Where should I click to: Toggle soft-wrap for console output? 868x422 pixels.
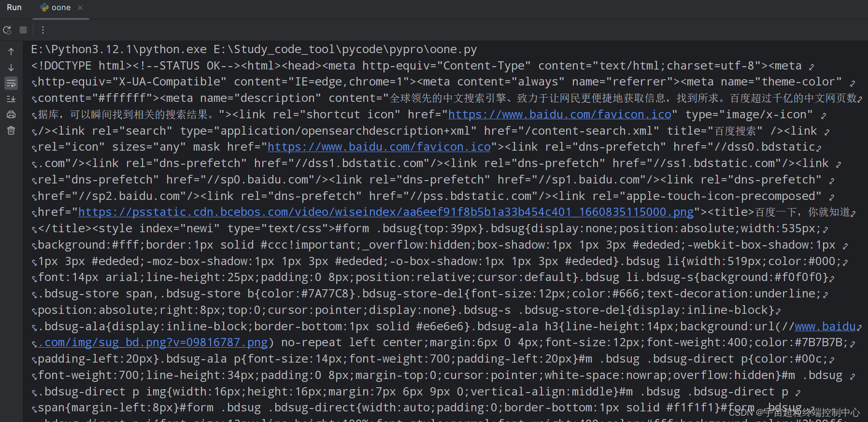pyautogui.click(x=11, y=83)
